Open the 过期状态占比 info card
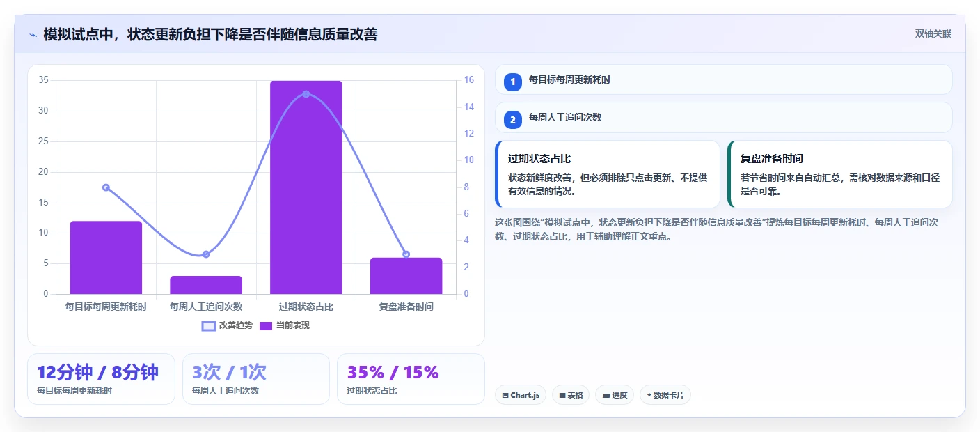Viewport: 980px width, 432px height. point(607,174)
